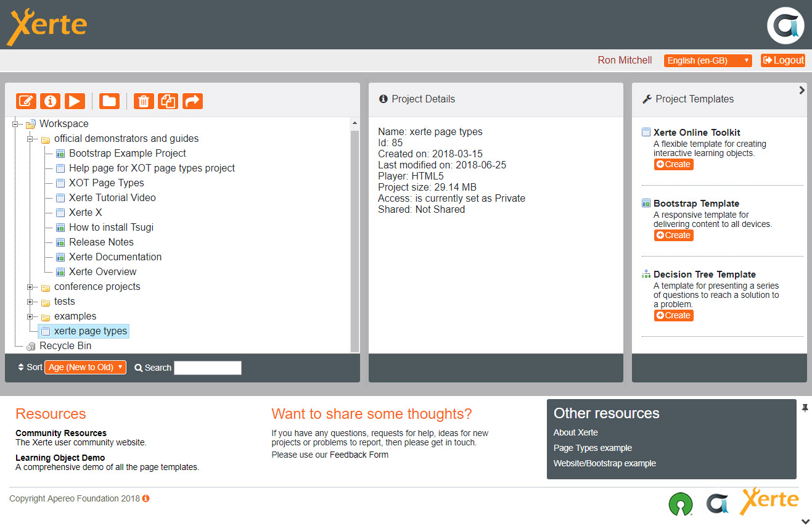This screenshot has width=812, height=528.
Task: Click the folder icon of conference projects
Action: click(46, 287)
